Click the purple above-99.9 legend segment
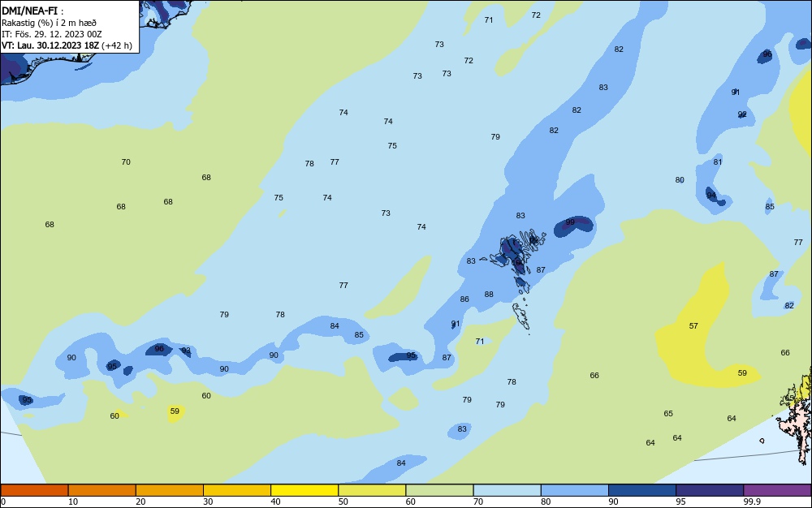The height and width of the screenshot is (508, 812). pyautogui.click(x=777, y=490)
